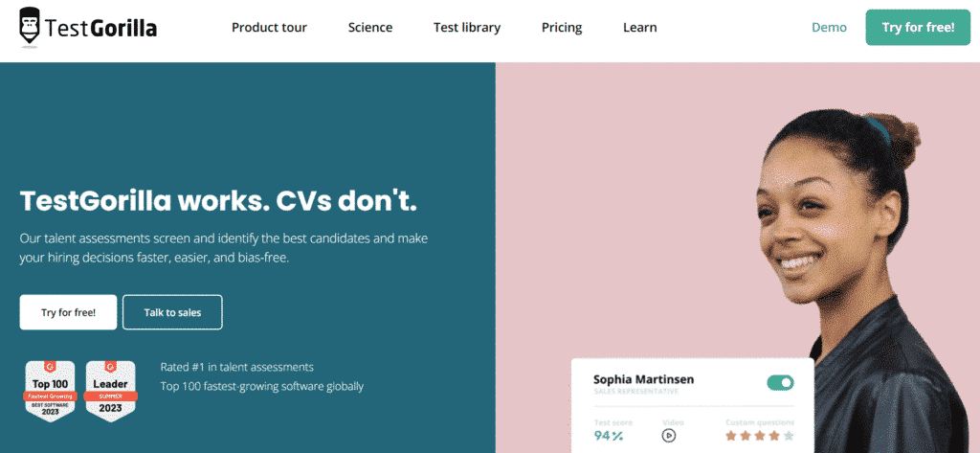The height and width of the screenshot is (453, 980).
Task: Click the Sophia Martinsen name
Action: point(643,379)
